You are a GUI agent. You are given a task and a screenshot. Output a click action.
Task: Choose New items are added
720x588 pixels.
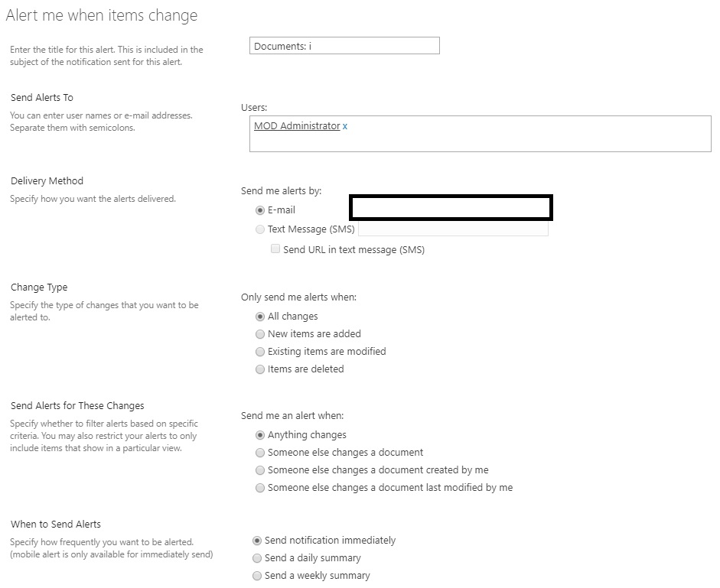[260, 334]
